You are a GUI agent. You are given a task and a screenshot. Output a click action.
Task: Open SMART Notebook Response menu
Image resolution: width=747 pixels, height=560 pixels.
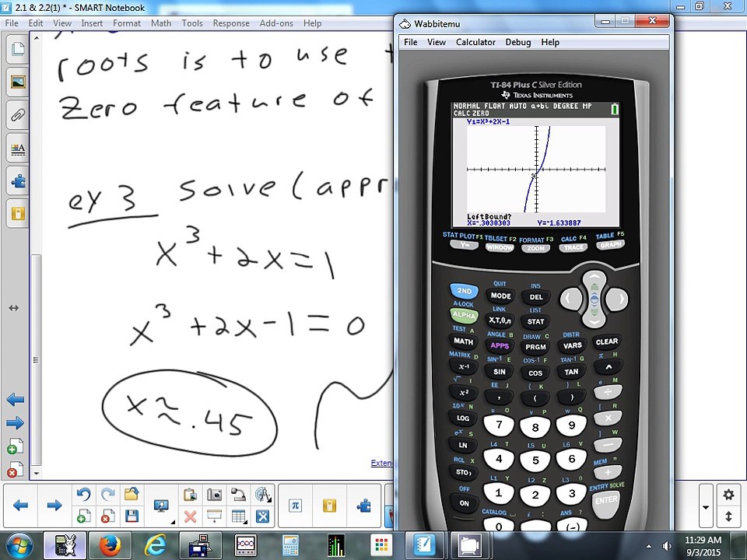coord(231,23)
